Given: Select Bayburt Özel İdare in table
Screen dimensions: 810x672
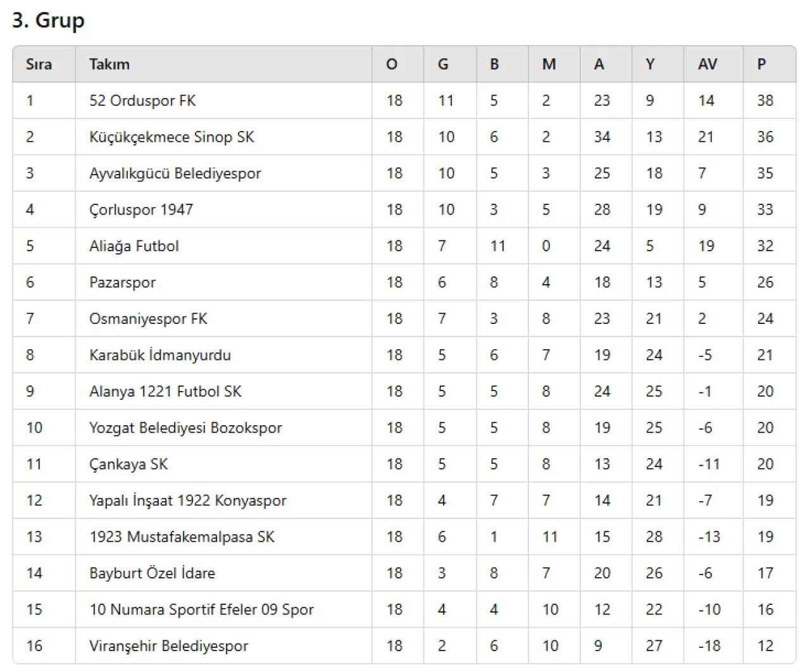Looking at the screenshot, I should (152, 574).
